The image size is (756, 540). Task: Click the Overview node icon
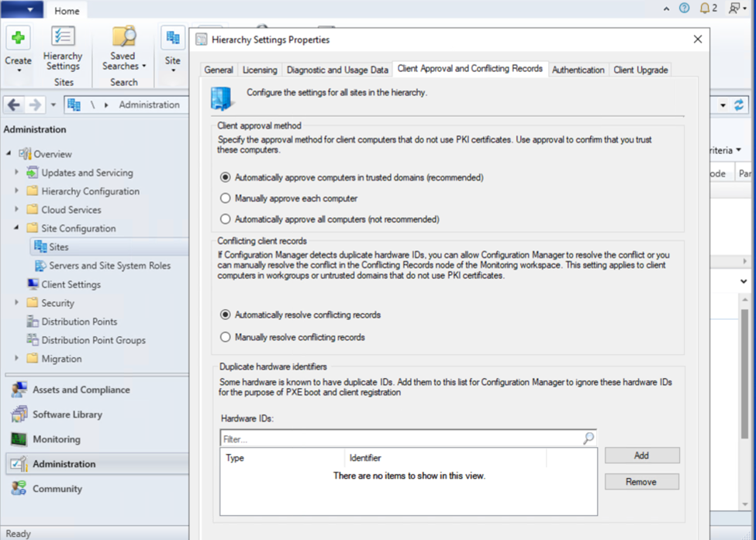tap(25, 153)
